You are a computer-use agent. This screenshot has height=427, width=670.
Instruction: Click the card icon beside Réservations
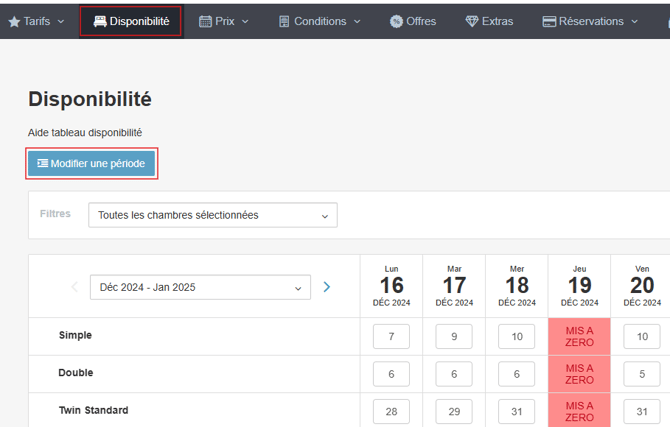pyautogui.click(x=549, y=21)
